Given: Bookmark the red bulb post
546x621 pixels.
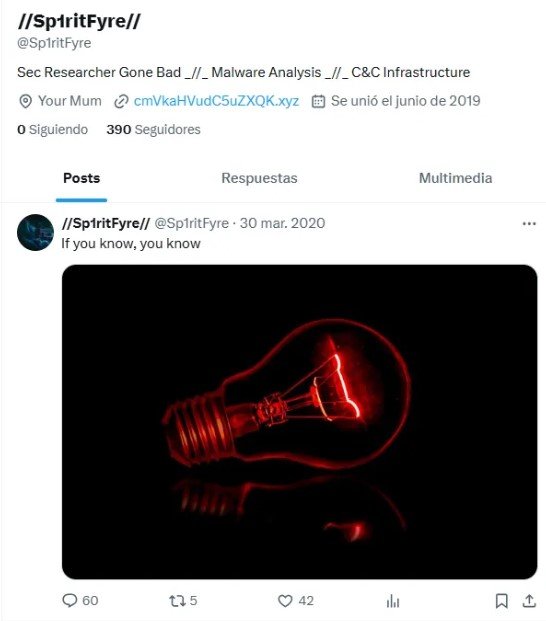Looking at the screenshot, I should tap(502, 601).
